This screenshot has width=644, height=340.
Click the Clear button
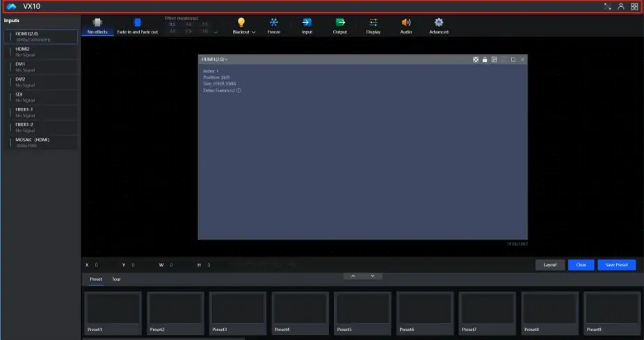pyautogui.click(x=581, y=265)
